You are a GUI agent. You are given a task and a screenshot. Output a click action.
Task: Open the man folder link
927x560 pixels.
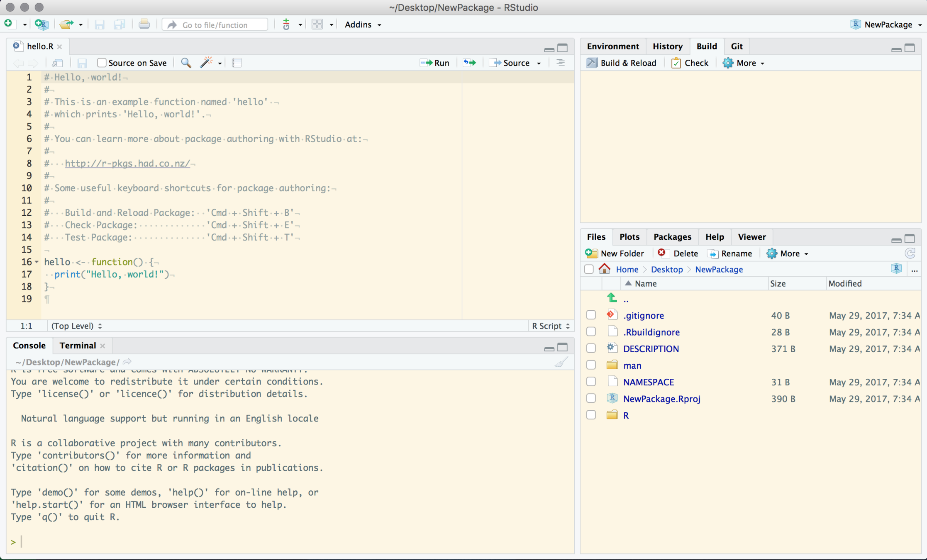pyautogui.click(x=632, y=365)
